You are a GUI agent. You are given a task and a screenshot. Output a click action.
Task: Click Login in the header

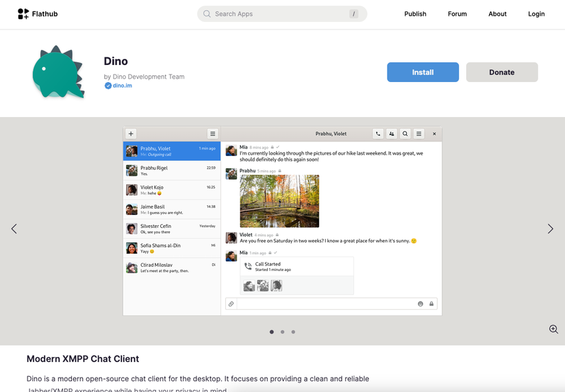click(x=536, y=14)
